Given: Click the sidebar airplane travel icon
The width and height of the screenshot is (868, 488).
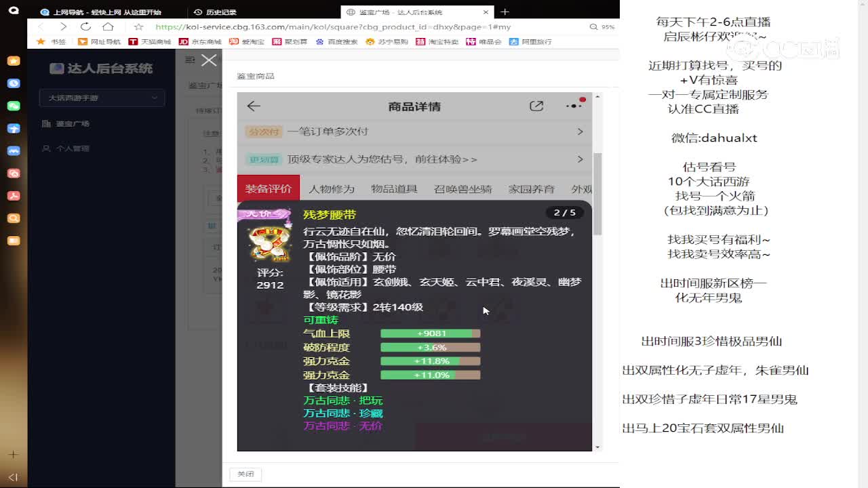Looking at the screenshot, I should tap(13, 128).
